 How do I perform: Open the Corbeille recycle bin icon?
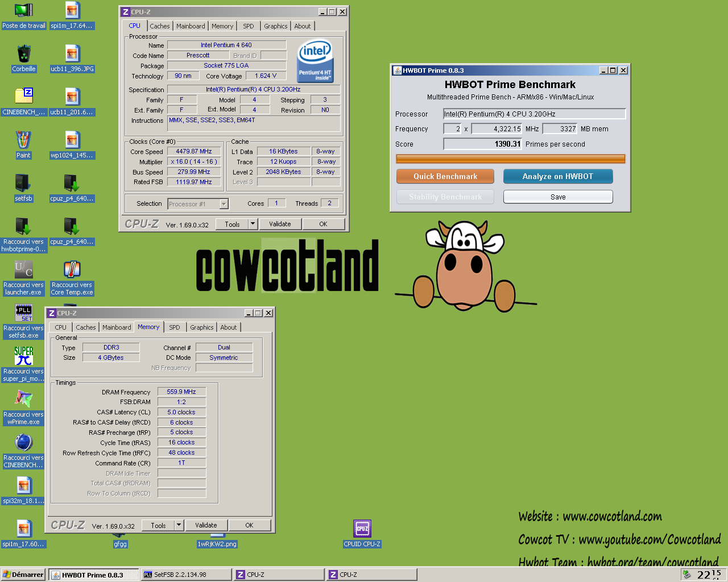23,59
